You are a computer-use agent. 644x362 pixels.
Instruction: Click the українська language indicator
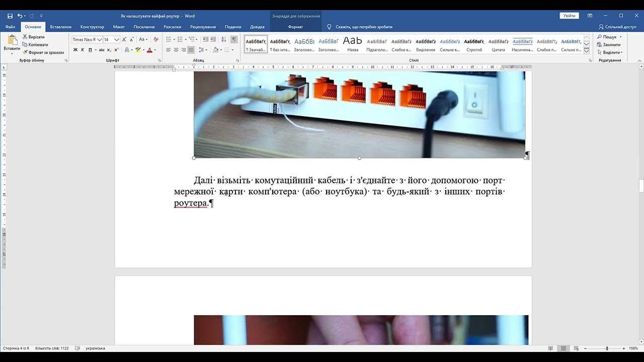click(x=96, y=348)
